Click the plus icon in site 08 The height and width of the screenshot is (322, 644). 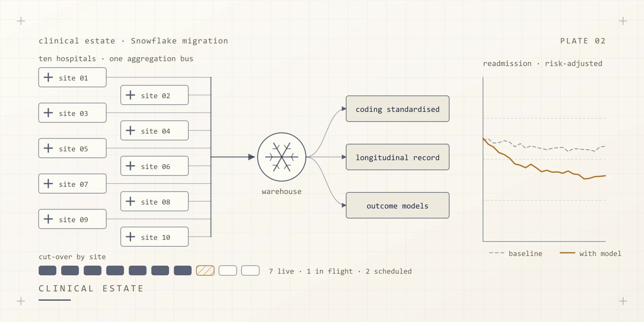(130, 201)
